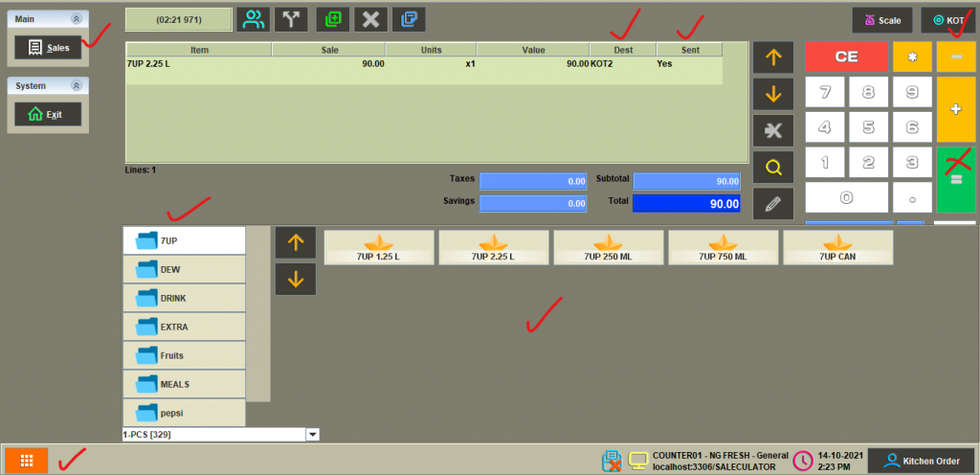Select the pepsi category folder
Image resolution: width=980 pixels, height=475 pixels.
184,413
